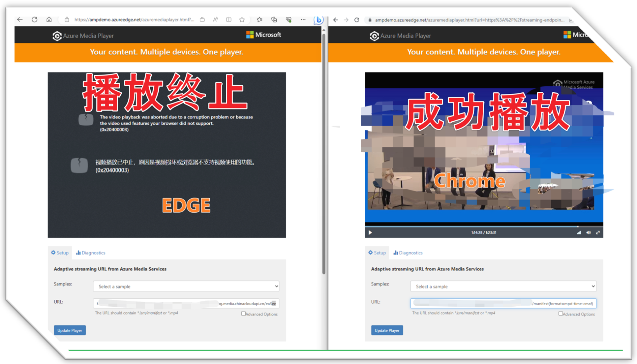Switch to Diagnostics tab in right pane

[408, 253]
